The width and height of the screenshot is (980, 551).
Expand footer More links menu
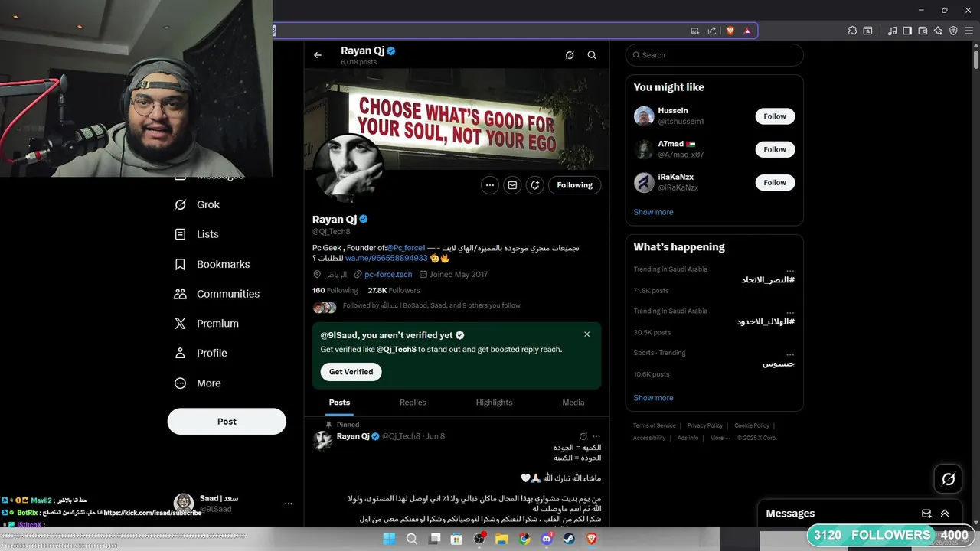(720, 438)
